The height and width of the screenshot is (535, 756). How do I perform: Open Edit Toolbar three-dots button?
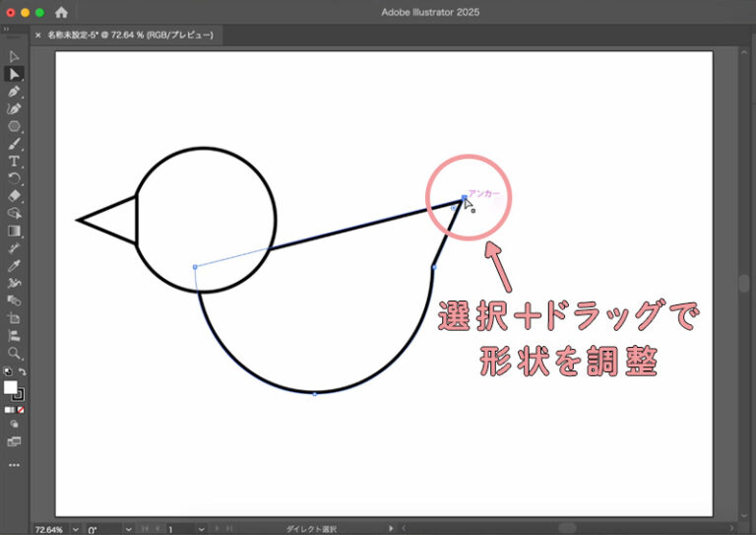(14, 465)
